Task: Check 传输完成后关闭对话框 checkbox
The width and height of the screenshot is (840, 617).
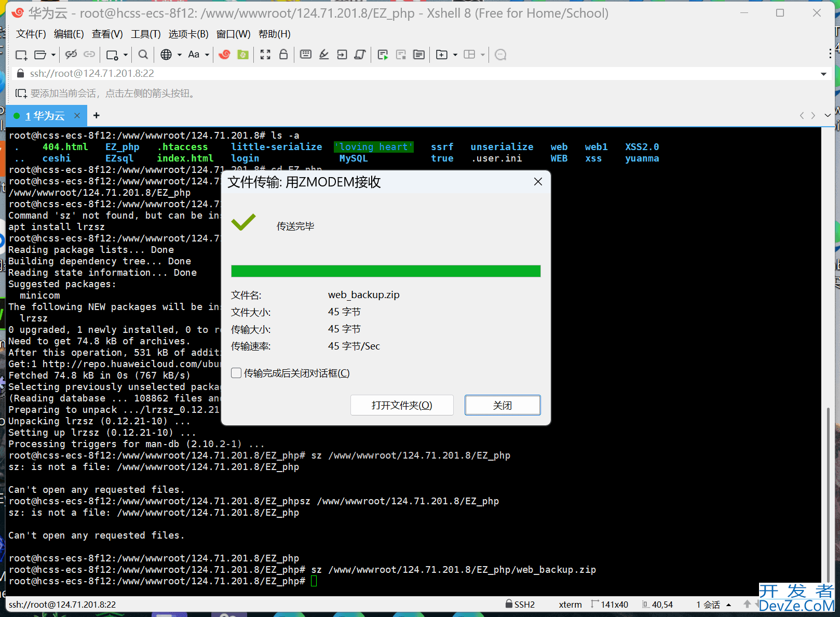Action: [x=236, y=373]
